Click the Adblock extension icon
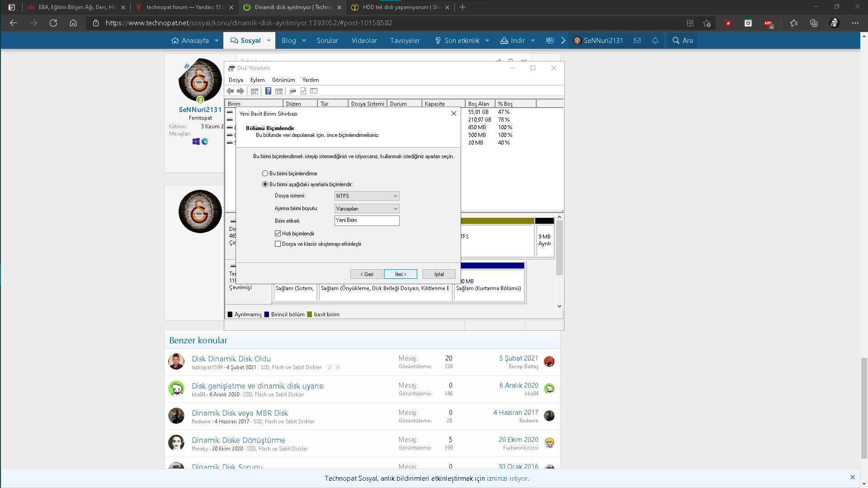This screenshot has height=488, width=868. click(768, 23)
